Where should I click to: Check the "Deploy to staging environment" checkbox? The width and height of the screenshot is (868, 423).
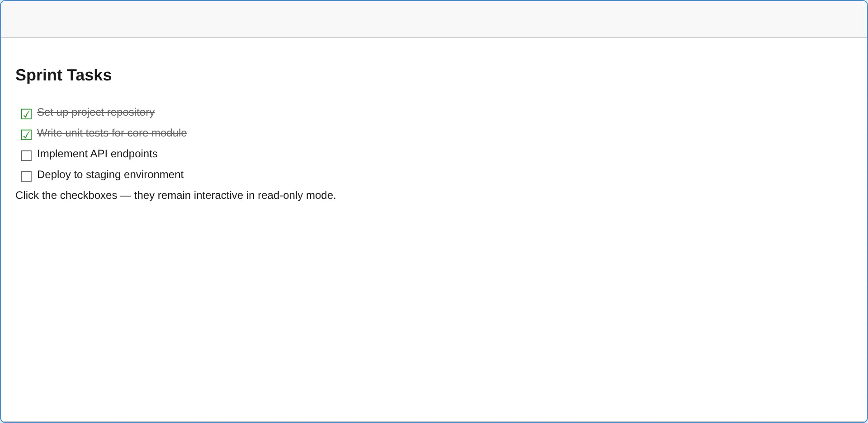coord(26,176)
